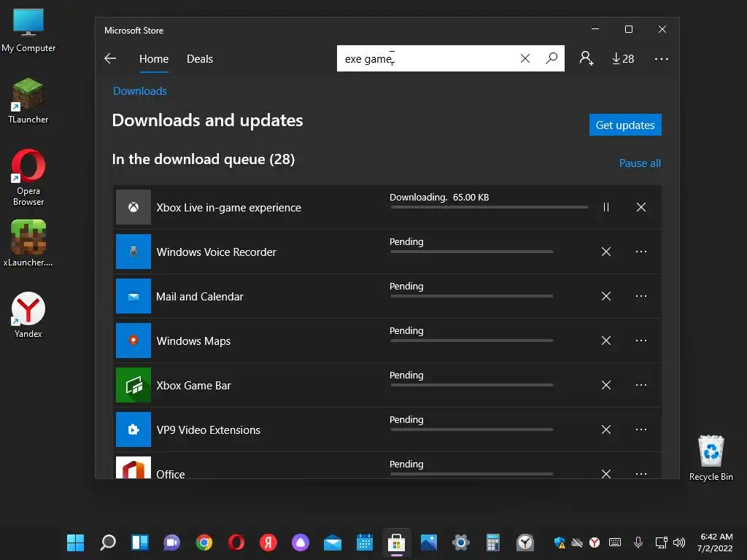Click the Windows Maps app icon

click(x=133, y=341)
